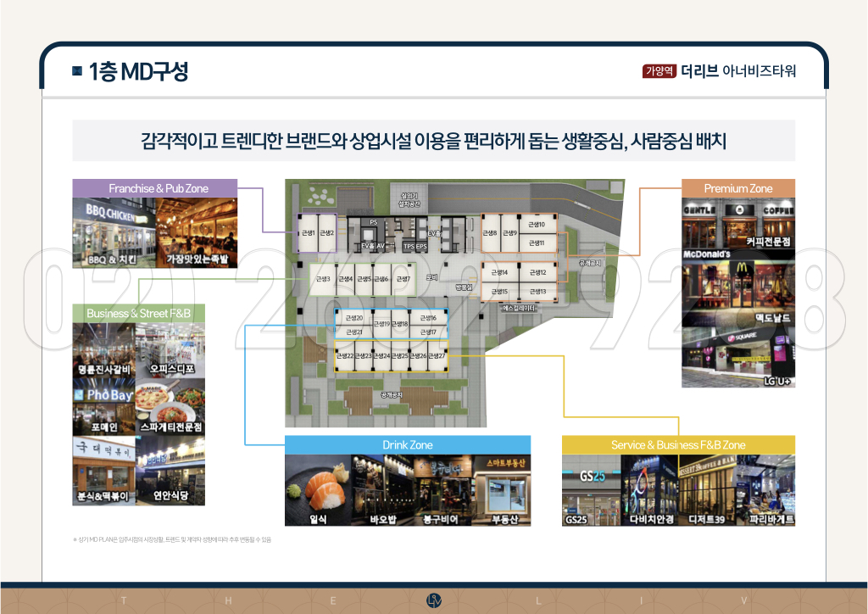Select the Business & Street F&B header
The width and height of the screenshot is (868, 614).
pos(138,314)
